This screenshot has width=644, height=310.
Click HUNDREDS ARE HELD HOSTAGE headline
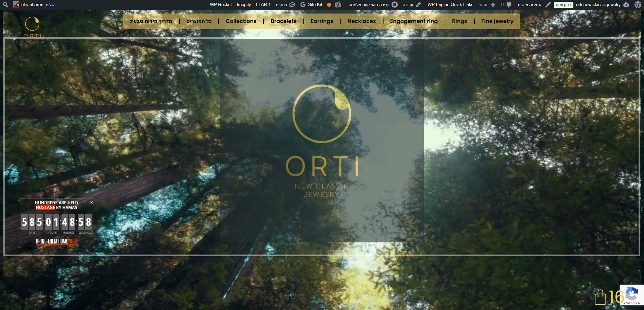56,205
